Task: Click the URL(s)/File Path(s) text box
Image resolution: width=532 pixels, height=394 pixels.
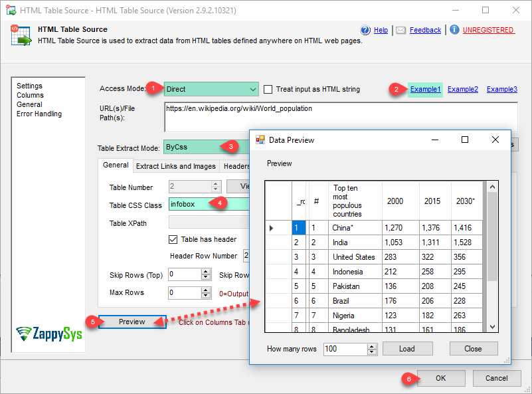Action: [x=341, y=117]
